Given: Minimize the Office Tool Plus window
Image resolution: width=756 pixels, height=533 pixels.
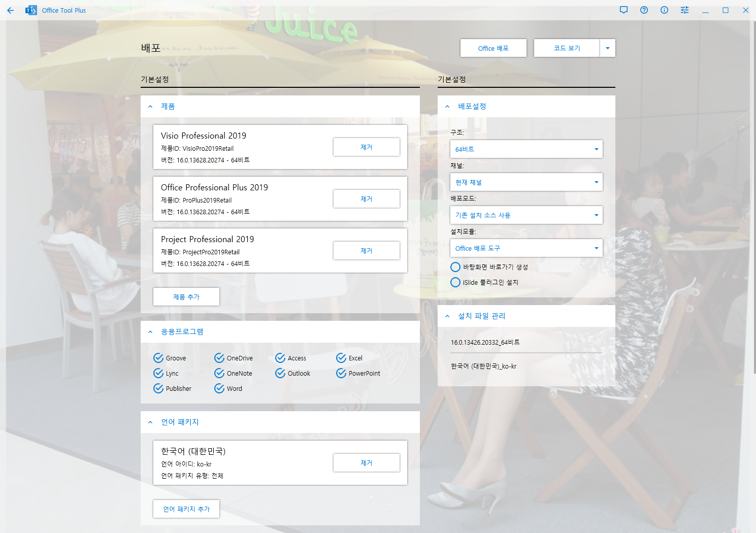Looking at the screenshot, I should click(x=705, y=10).
